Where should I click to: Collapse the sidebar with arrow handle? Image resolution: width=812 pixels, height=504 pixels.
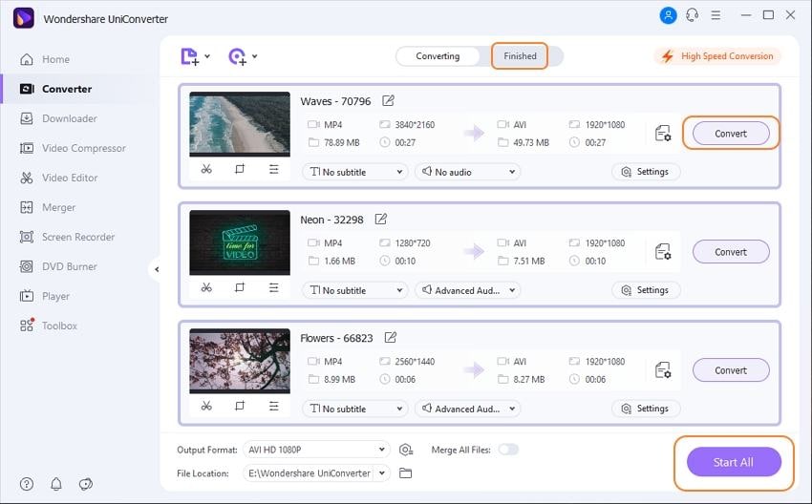(x=156, y=269)
